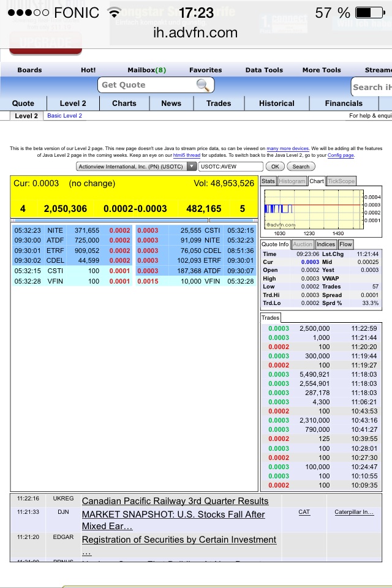Switch to the News tab
This screenshot has height=588, width=392.
(x=171, y=103)
